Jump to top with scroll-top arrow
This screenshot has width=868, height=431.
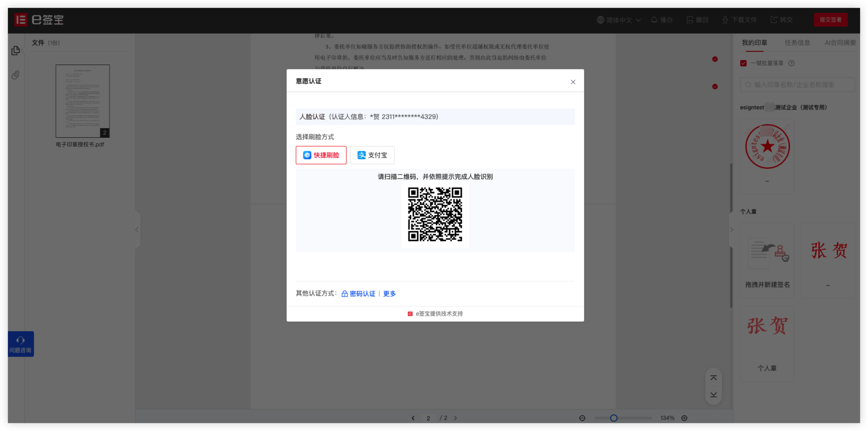[714, 378]
